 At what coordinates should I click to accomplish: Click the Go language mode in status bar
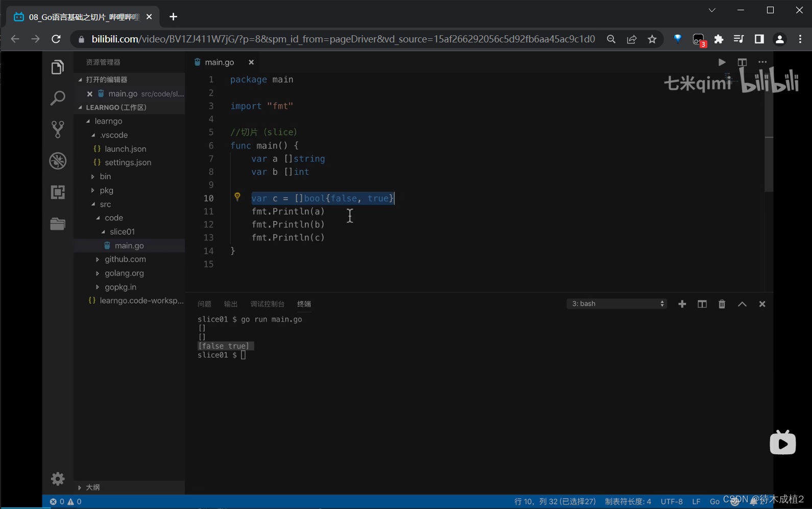714,502
